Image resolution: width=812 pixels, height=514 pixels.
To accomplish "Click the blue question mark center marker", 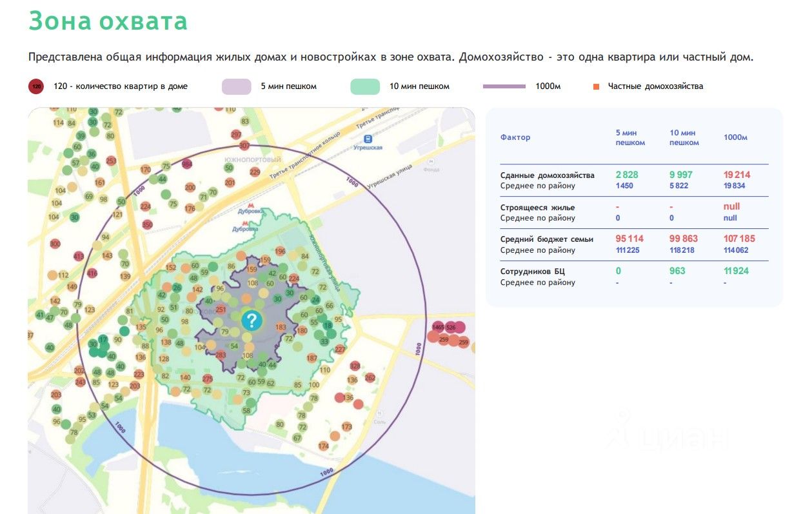I will 252,321.
